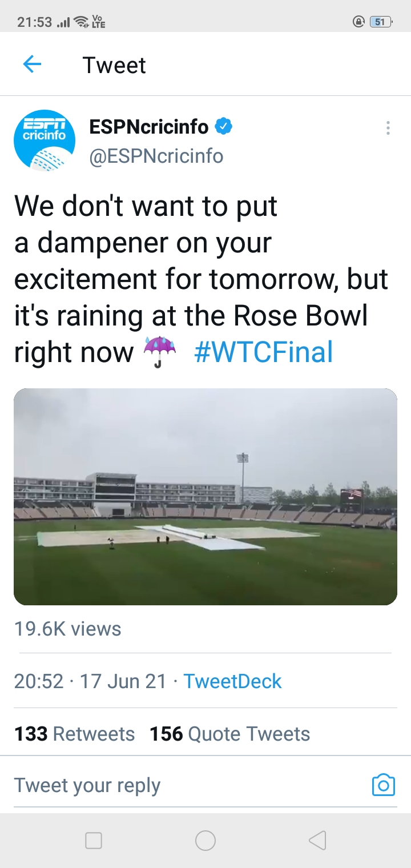
Task: Tap the back arrow icon
Action: pos(32,65)
